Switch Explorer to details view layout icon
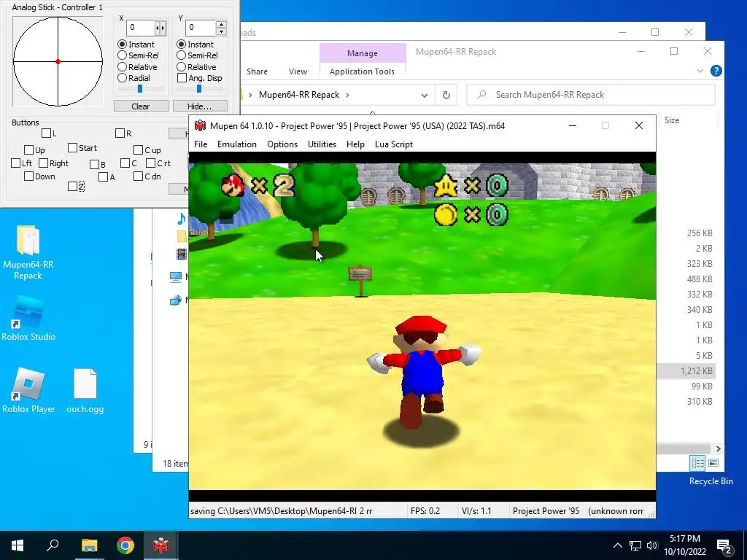 (x=698, y=463)
